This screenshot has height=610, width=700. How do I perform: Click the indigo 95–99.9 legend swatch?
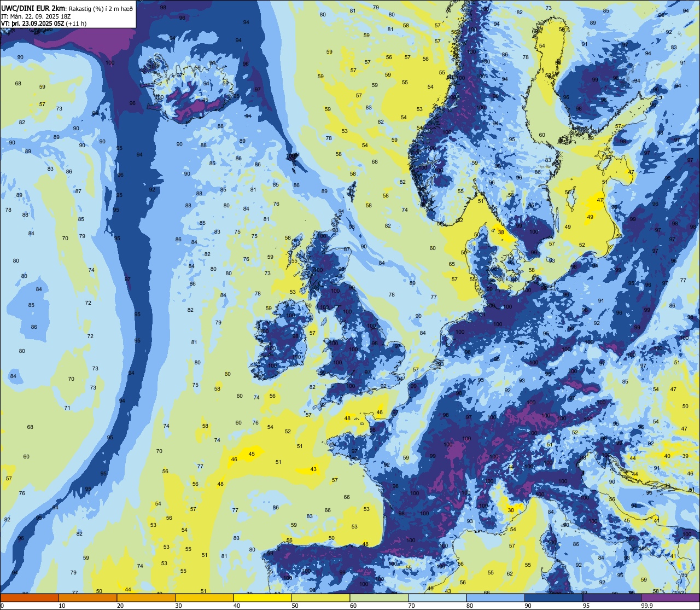click(612, 598)
